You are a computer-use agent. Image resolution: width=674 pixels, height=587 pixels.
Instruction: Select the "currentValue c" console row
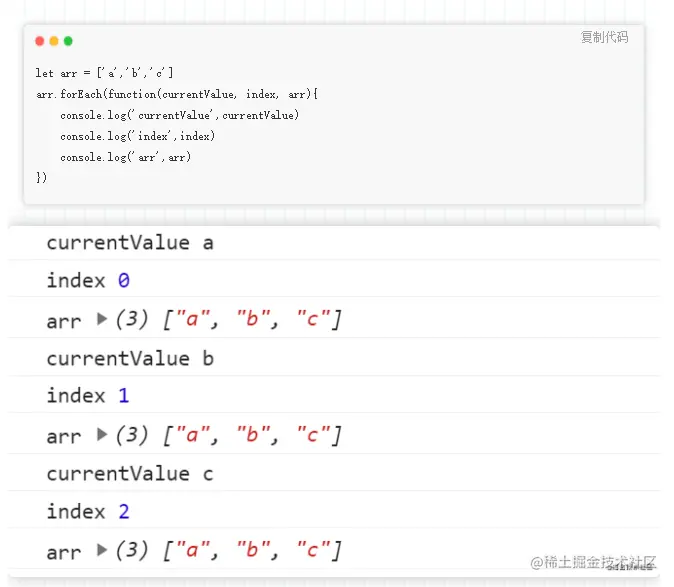click(x=130, y=473)
